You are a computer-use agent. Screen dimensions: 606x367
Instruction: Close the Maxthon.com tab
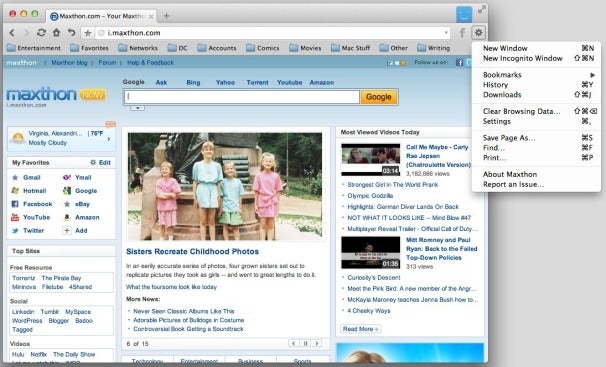coord(151,16)
